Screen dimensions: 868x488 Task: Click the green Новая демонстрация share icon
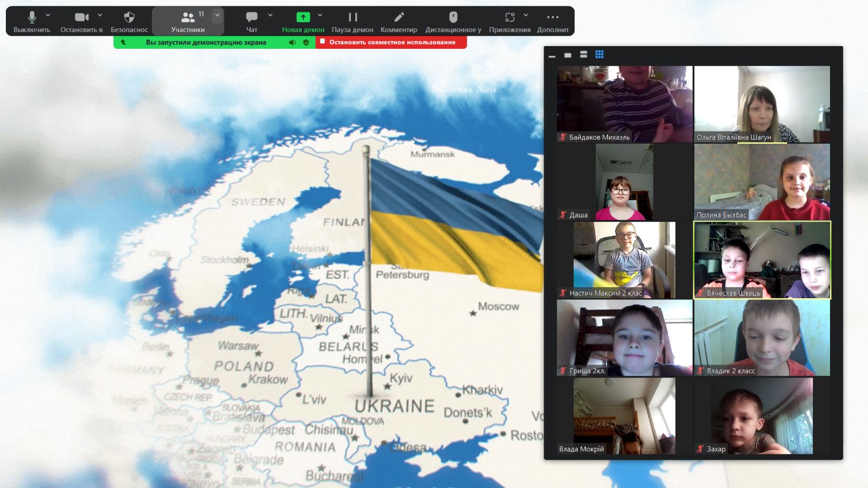click(x=303, y=17)
